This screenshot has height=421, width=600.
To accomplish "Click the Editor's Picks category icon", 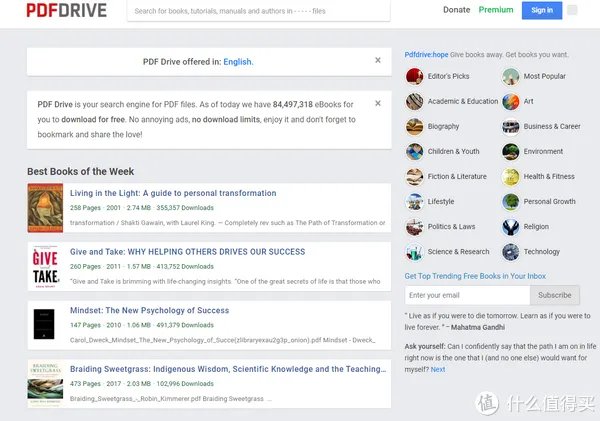I will pos(414,76).
